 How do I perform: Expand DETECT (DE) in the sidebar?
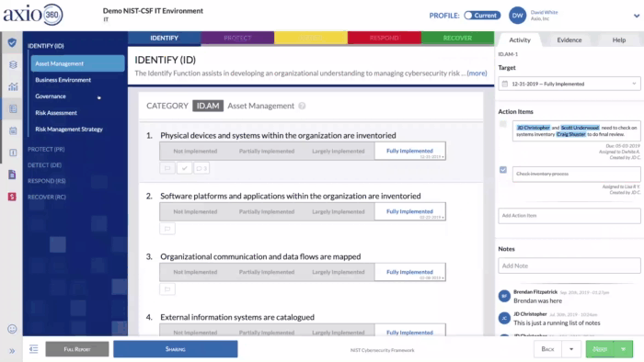click(x=44, y=164)
